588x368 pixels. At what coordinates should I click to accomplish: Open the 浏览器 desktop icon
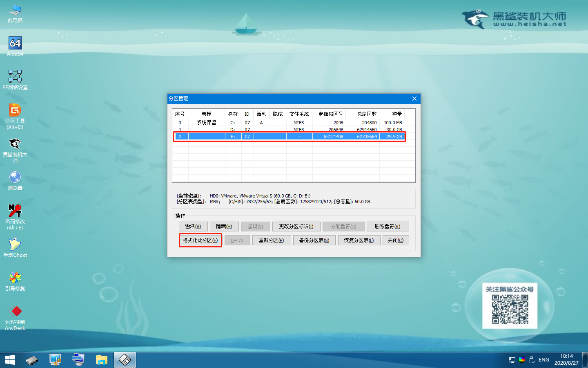(15, 180)
